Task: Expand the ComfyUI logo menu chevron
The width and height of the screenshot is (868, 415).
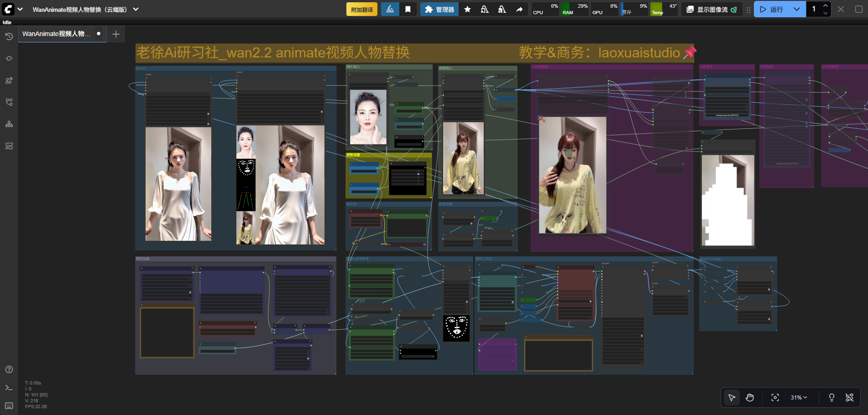Action: (x=20, y=9)
